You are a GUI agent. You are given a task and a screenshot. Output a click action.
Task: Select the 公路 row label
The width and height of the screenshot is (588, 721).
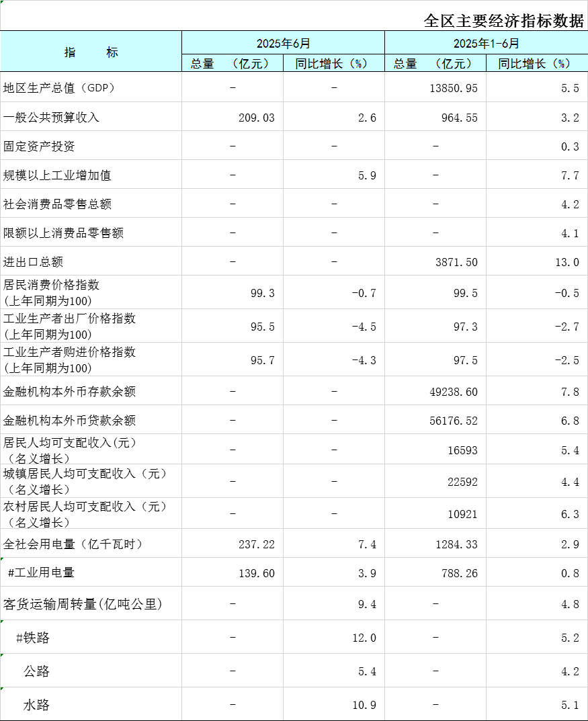tap(37, 671)
